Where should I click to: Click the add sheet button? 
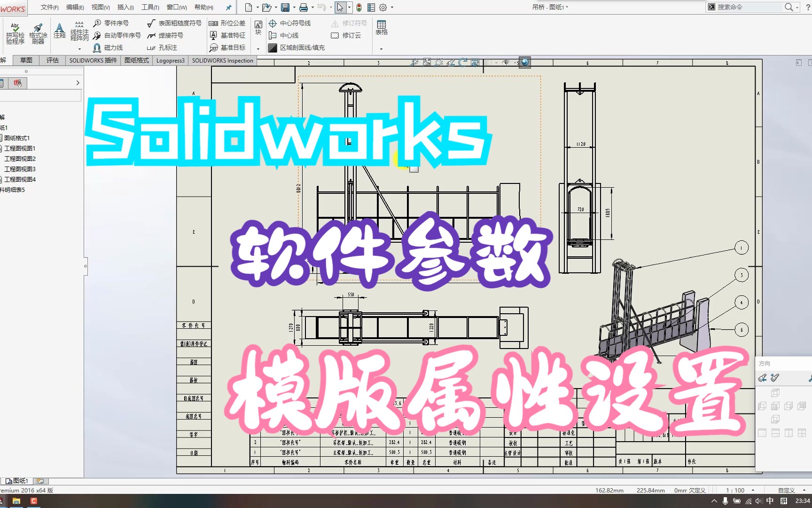click(41, 481)
